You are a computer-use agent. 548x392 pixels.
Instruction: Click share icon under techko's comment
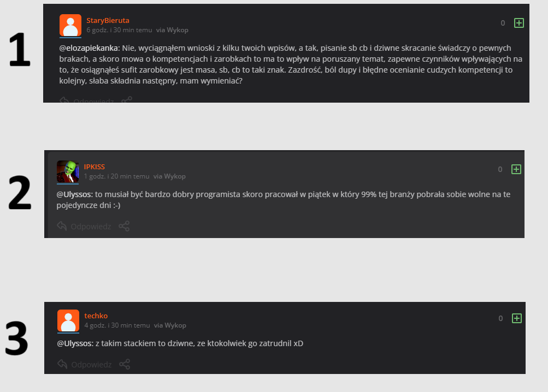click(x=125, y=364)
